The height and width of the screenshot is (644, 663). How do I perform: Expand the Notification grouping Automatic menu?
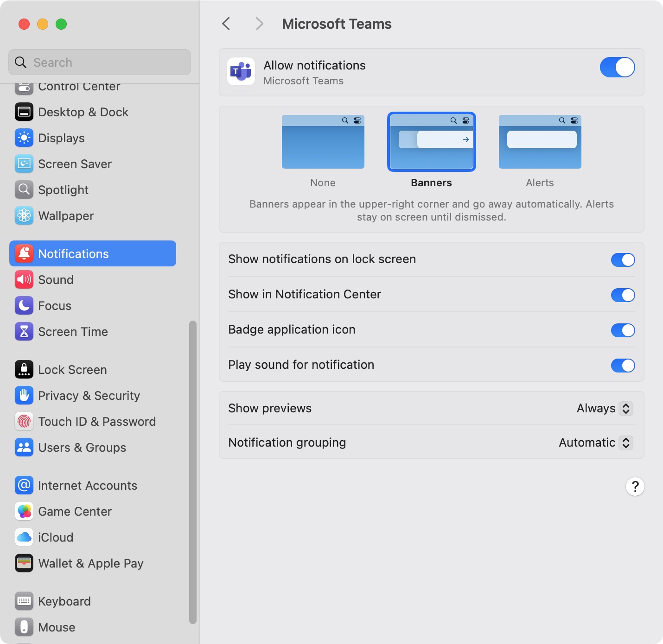[596, 442]
